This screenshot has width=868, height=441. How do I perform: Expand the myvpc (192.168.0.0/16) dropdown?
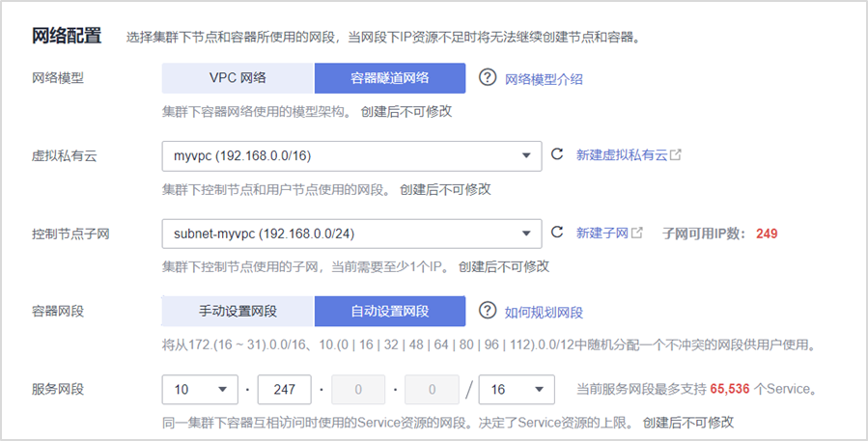(351, 154)
